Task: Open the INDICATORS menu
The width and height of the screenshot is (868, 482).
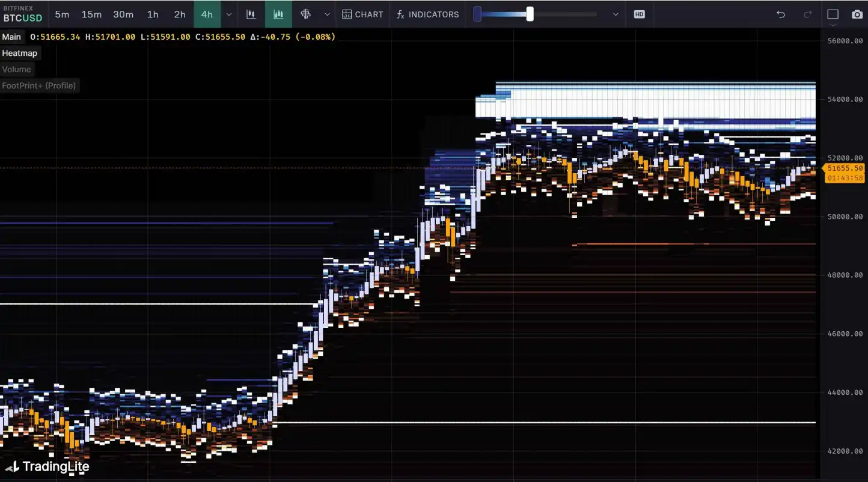Action: 427,14
